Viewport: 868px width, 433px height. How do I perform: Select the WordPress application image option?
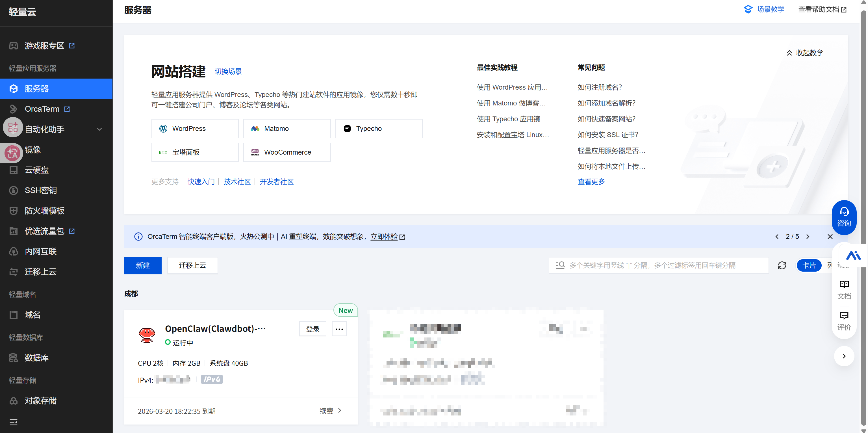(x=195, y=128)
